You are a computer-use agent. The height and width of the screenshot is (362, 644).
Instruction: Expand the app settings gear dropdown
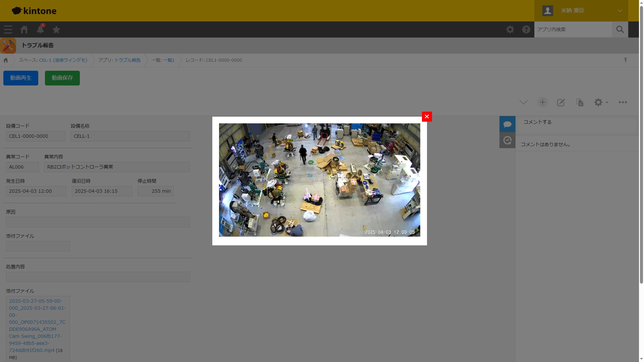601,102
